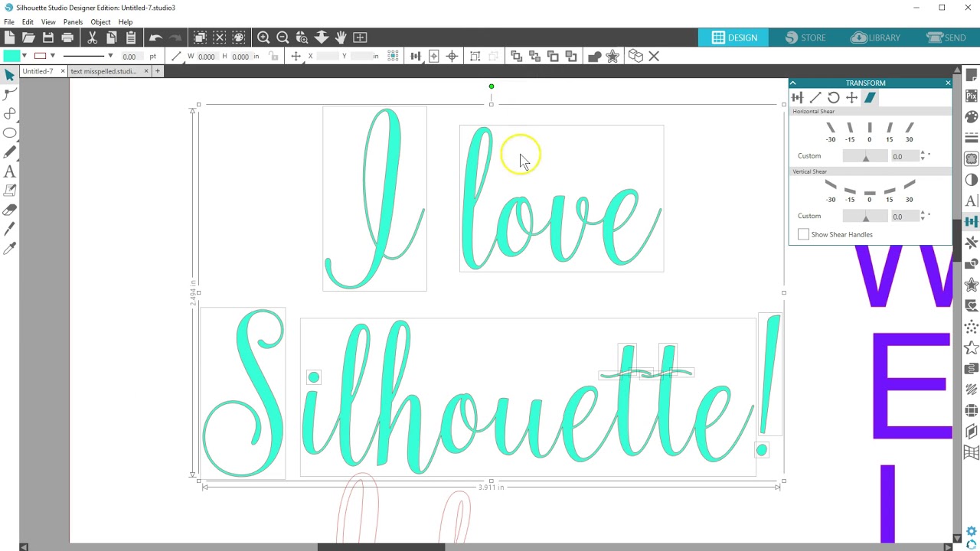The height and width of the screenshot is (551, 980).
Task: Adjust Vertical Shear custom slider
Action: click(x=865, y=217)
